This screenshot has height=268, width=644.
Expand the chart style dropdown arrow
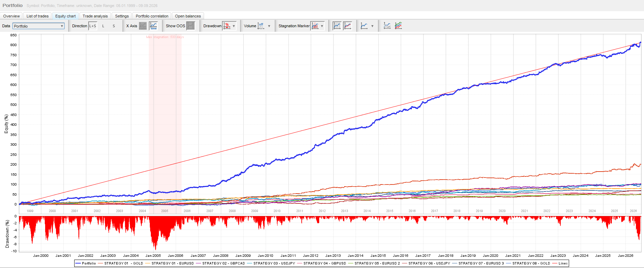(372, 26)
